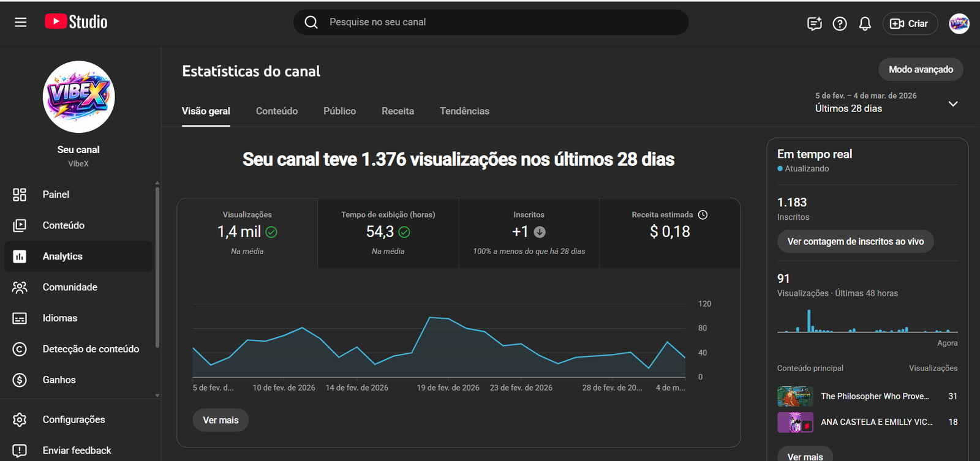Click Ver mais below the views chart
Image resolution: width=980 pixels, height=461 pixels.
[x=221, y=420]
